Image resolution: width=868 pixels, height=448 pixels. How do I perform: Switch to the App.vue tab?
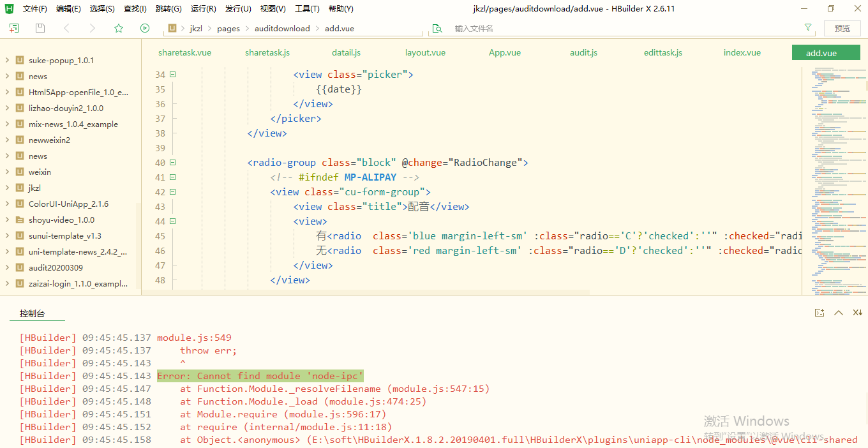point(504,52)
